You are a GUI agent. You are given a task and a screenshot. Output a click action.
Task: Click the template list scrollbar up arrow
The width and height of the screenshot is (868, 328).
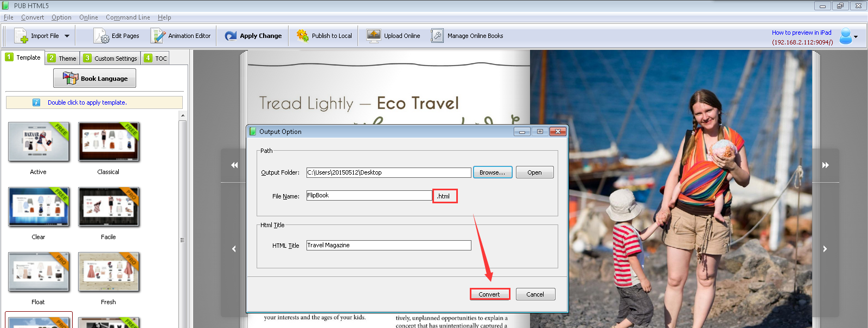[183, 115]
